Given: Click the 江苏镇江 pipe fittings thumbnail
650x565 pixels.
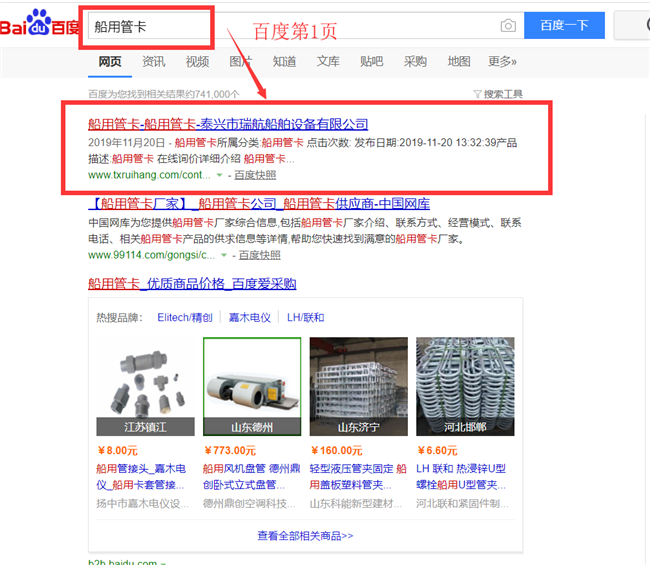Looking at the screenshot, I should pos(145,386).
